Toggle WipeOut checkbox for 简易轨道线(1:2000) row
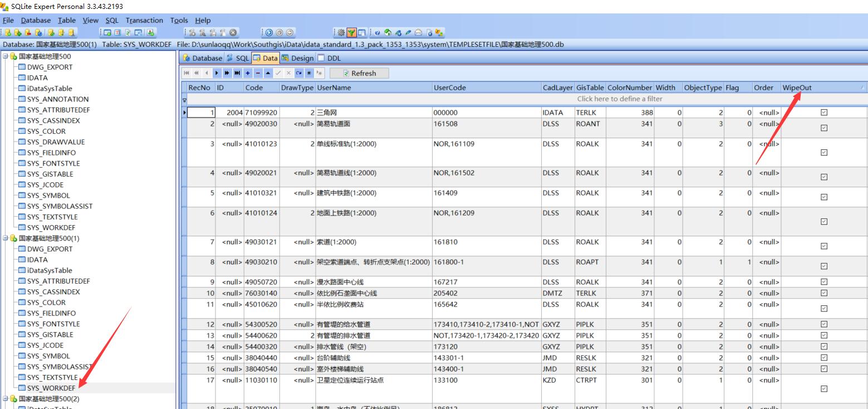This screenshot has width=868, height=409. [824, 177]
